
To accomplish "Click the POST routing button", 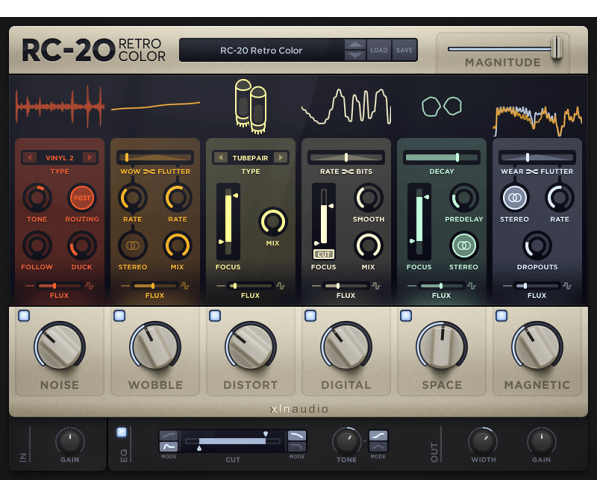I will pos(82,198).
